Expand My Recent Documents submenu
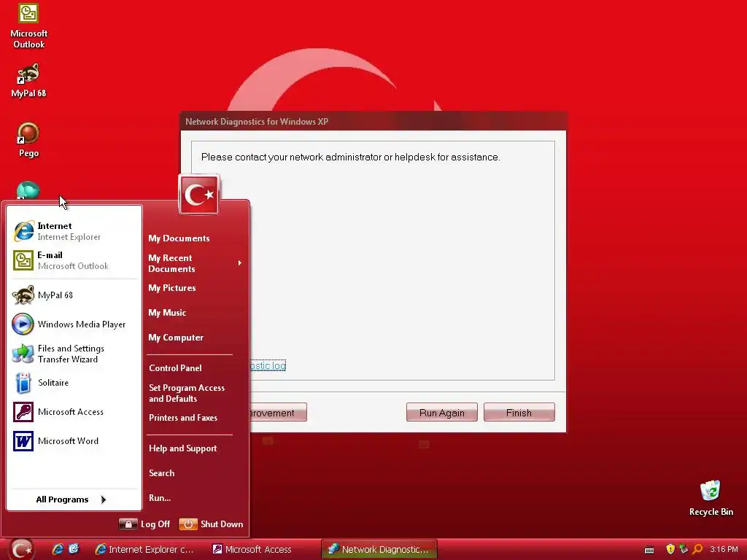This screenshot has width=747, height=560. 195,263
